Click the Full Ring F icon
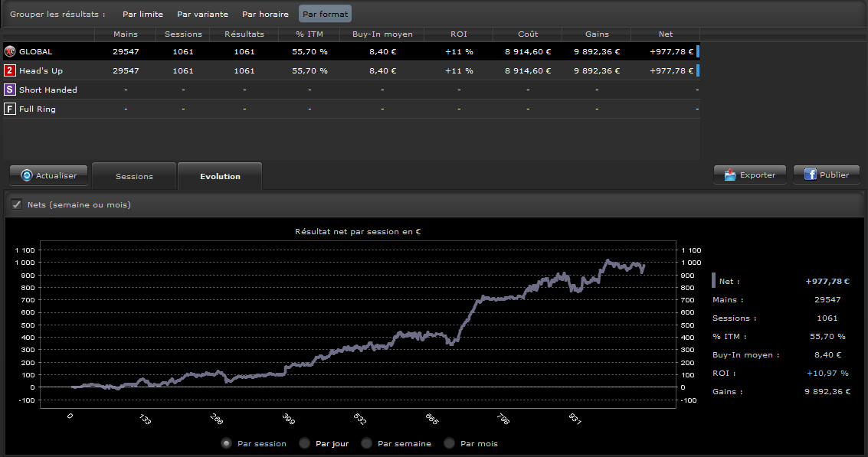This screenshot has width=868, height=457. tap(9, 109)
